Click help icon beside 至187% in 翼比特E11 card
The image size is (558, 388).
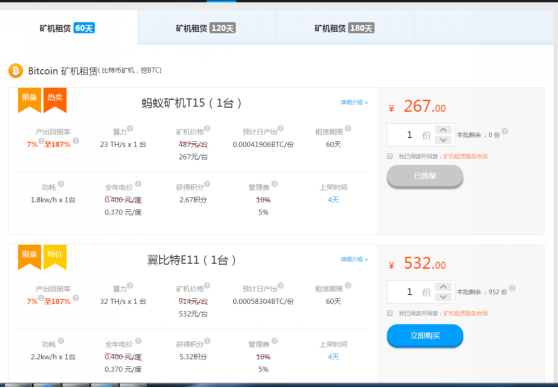coord(75,298)
